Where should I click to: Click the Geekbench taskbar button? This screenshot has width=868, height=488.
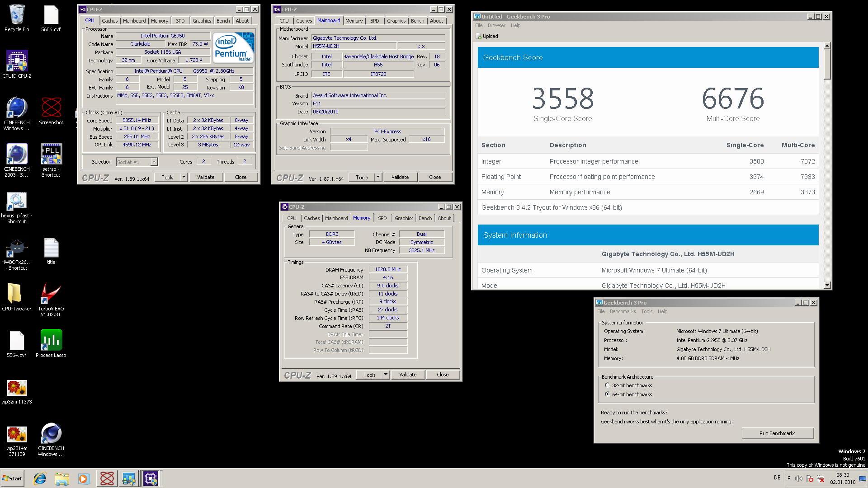coord(129,479)
